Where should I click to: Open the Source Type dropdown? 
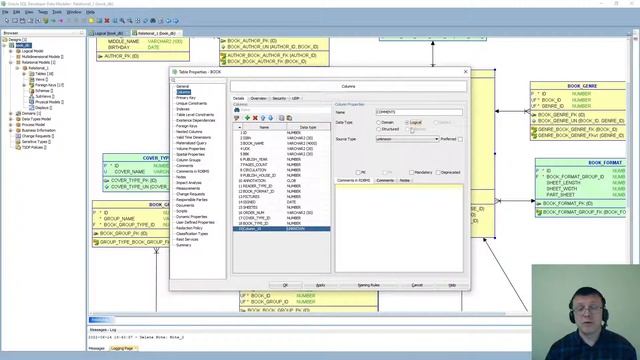[407, 139]
